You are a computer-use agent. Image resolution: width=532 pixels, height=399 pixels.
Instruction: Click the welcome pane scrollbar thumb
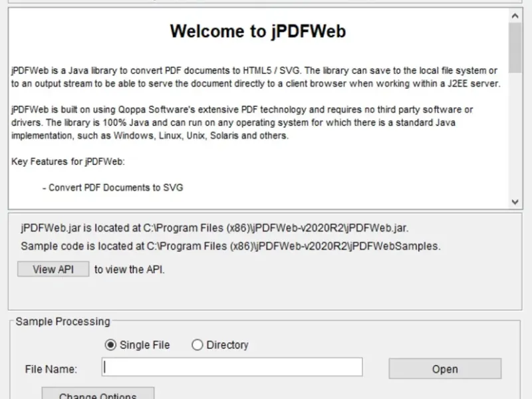(515, 48)
